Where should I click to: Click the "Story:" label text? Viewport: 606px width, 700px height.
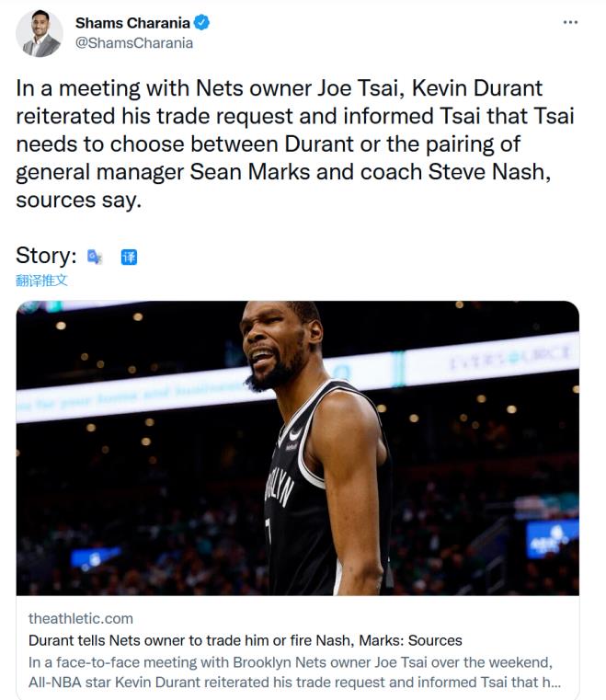[x=46, y=256]
